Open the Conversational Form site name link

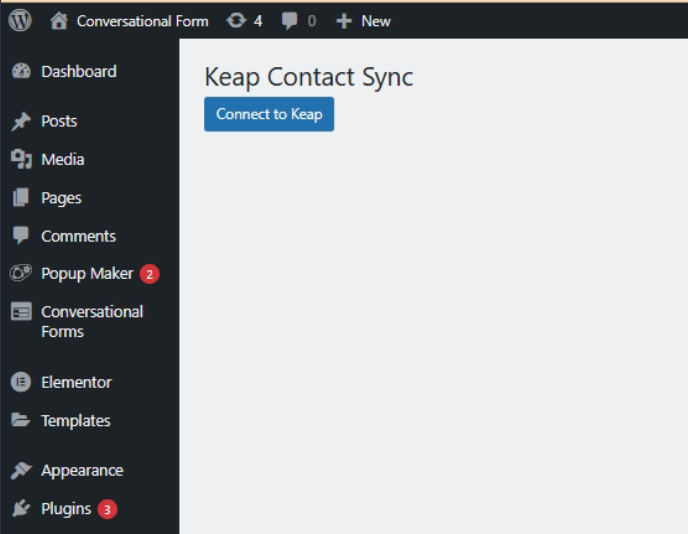click(142, 20)
